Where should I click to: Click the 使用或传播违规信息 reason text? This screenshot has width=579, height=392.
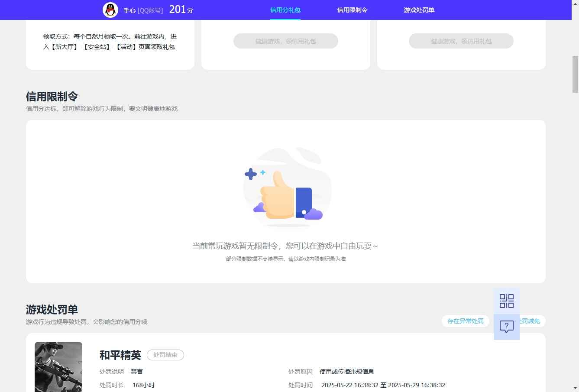(347, 372)
